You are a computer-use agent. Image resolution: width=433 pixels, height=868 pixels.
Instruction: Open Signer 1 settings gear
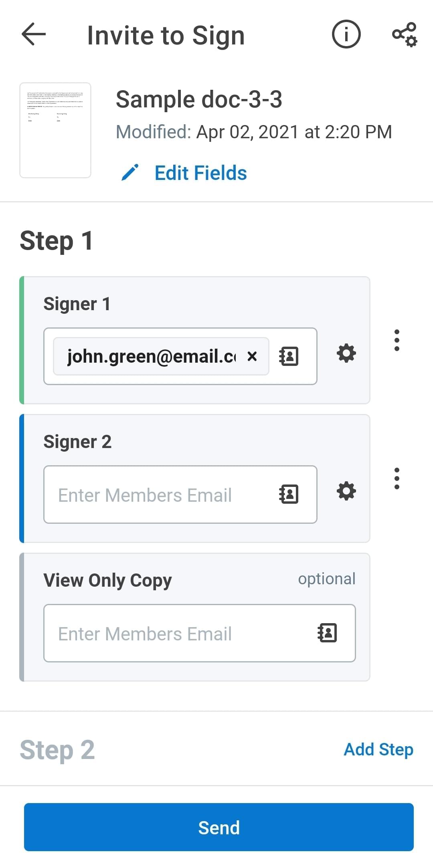(346, 353)
